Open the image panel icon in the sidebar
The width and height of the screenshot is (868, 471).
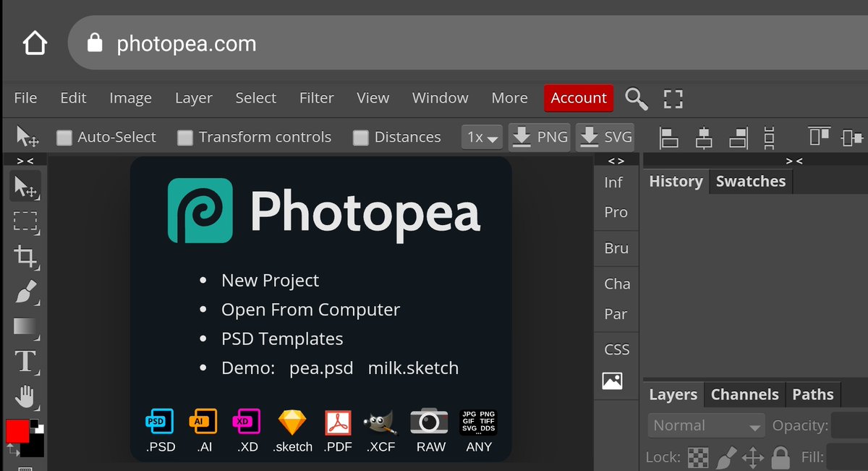(x=612, y=381)
